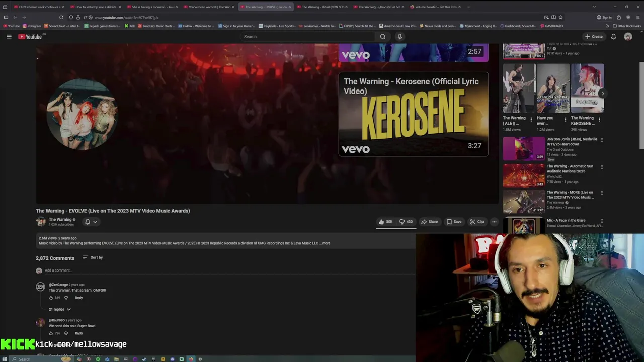Reply to RaulSGO's comment
Image resolution: width=644 pixels, height=362 pixels.
point(78,333)
